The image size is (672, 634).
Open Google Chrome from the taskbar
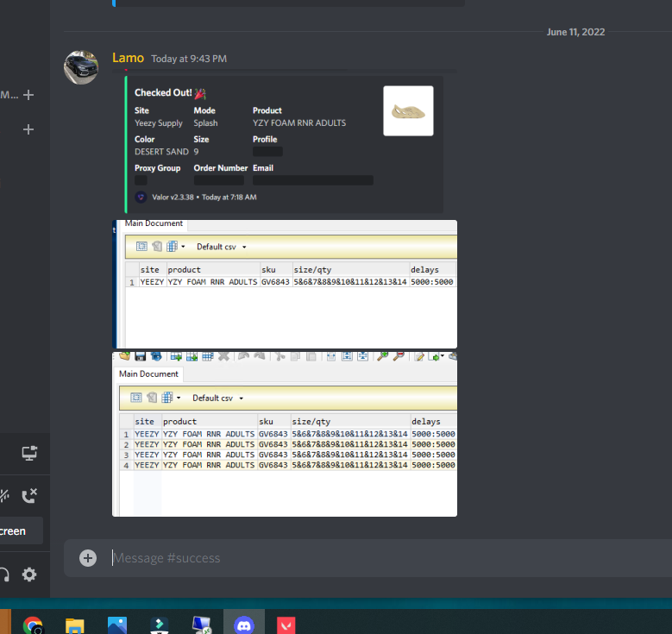pos(33,625)
